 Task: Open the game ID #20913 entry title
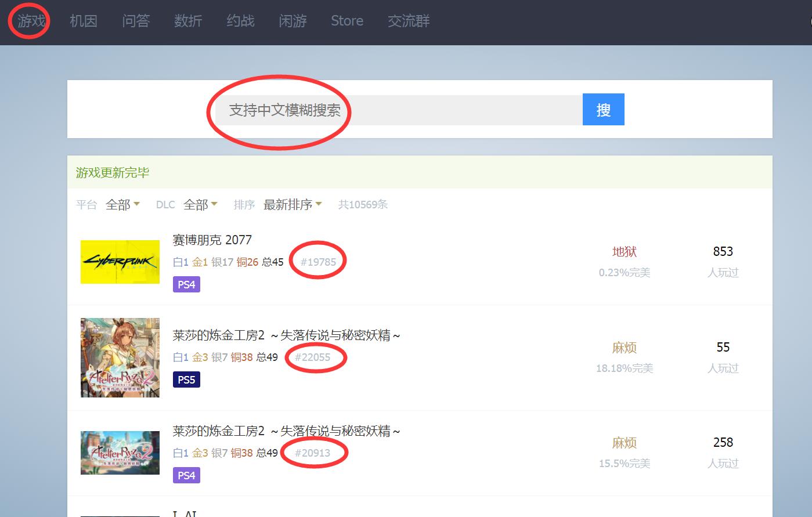pyautogui.click(x=286, y=431)
